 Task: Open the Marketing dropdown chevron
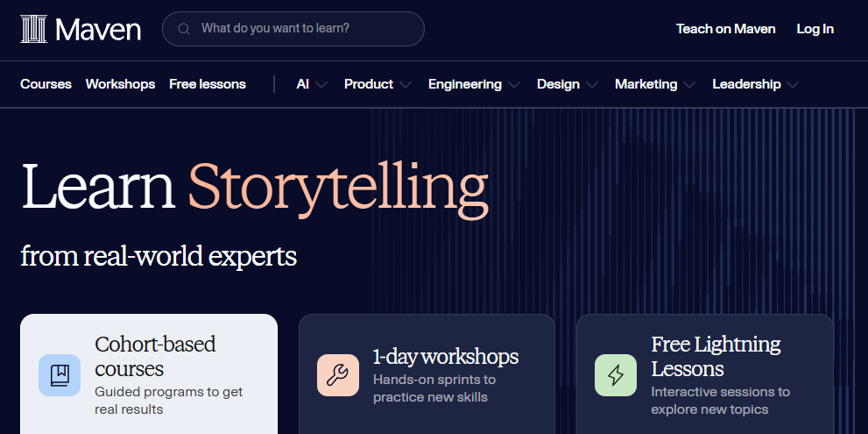(689, 85)
